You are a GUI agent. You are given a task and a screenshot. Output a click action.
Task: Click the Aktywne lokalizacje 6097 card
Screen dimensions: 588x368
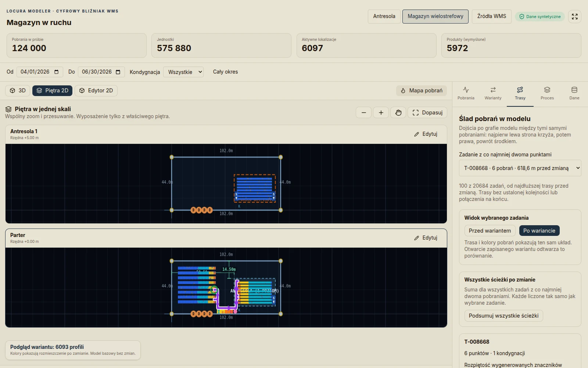coord(366,46)
